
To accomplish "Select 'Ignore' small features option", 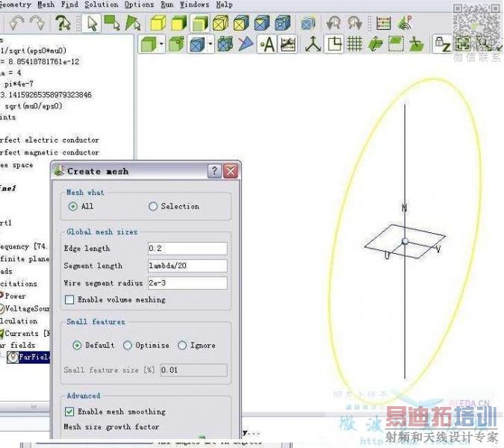I will pos(182,346).
